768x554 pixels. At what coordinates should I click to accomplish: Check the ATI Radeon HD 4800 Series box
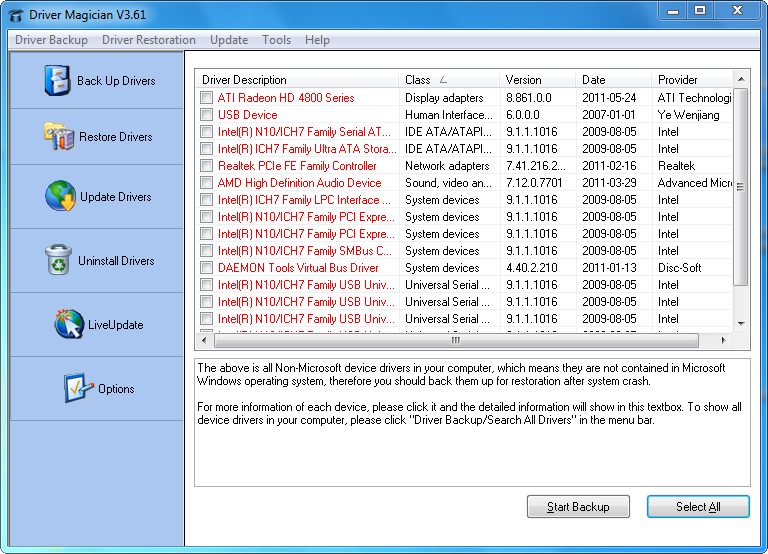coord(207,97)
